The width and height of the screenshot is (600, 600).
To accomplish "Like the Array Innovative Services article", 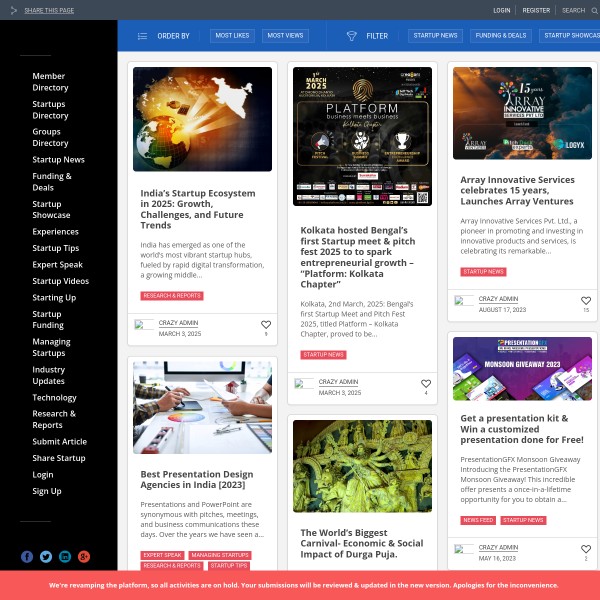I will point(586,301).
